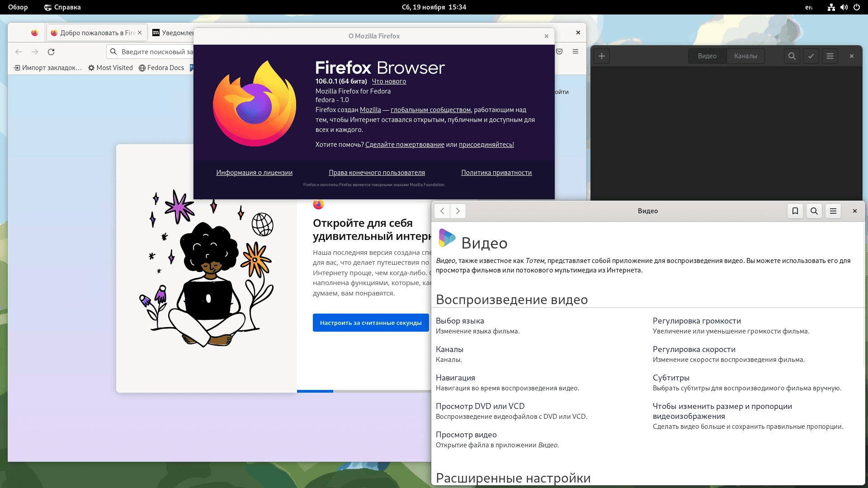The height and width of the screenshot is (488, 868).
Task: Click 'Сделайте пожертвование' link
Action: [405, 145]
